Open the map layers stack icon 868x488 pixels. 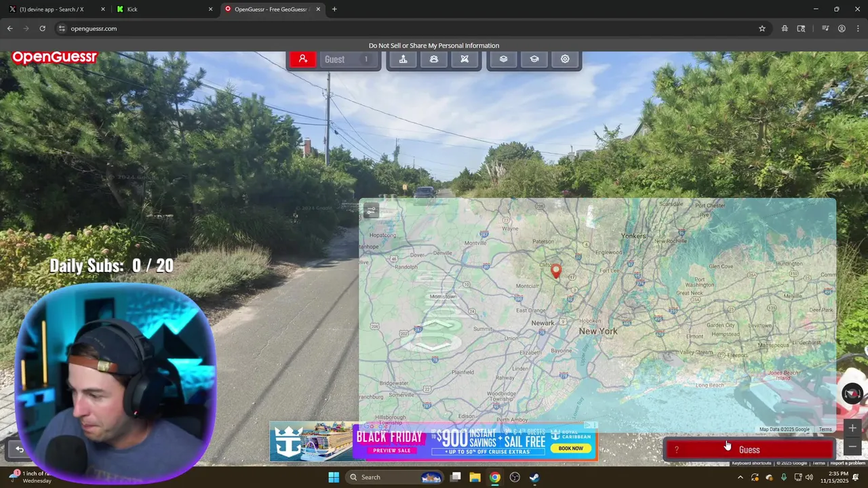pos(503,59)
